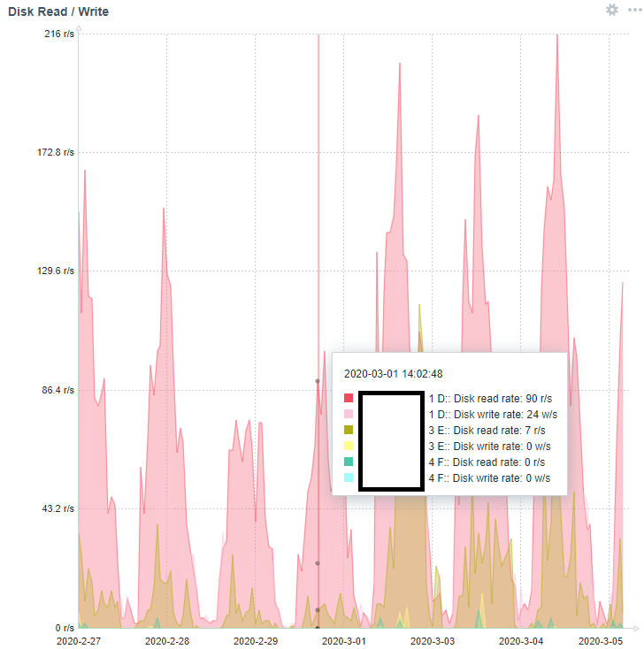Click the 2020-2-29 date axis label
Screen dimensions: 644x649
click(256, 641)
